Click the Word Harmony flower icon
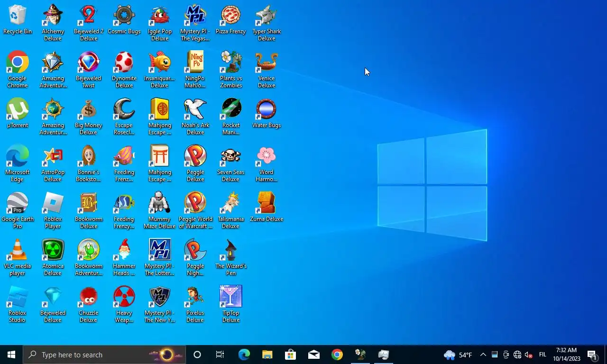This screenshot has height=364, width=607. (x=267, y=164)
